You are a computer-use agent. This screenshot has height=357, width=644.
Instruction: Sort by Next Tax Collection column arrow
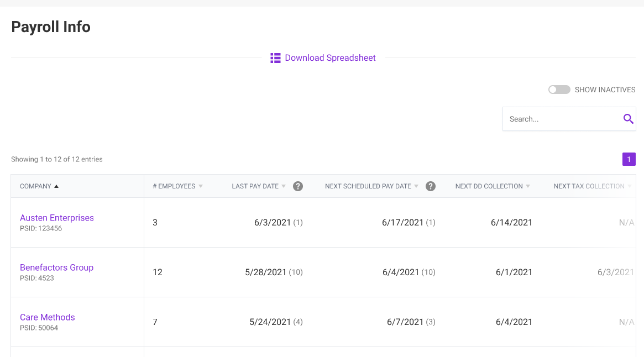630,186
